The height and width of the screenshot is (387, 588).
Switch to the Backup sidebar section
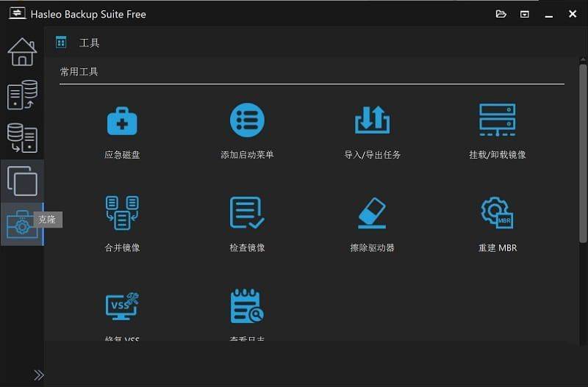22,95
